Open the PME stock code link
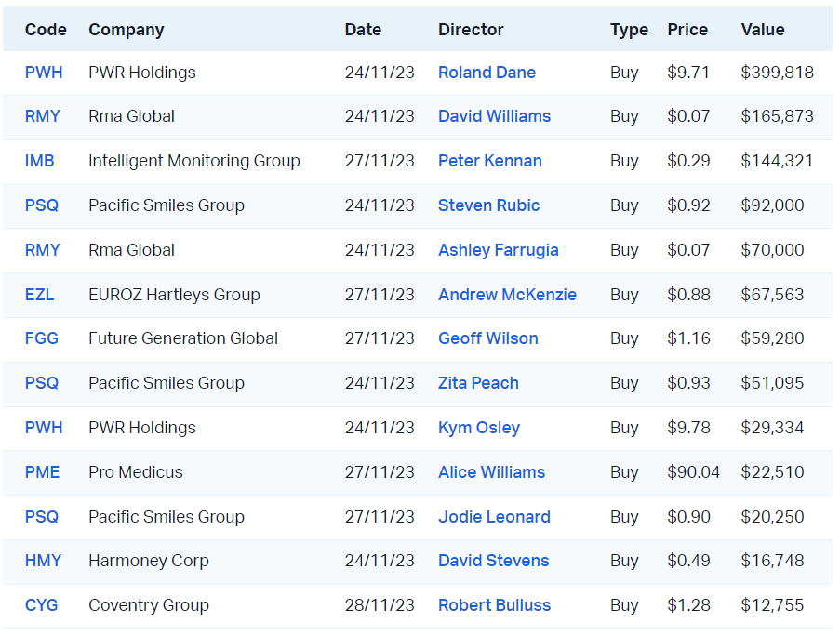Viewport: 840px width, 636px height. 42,472
